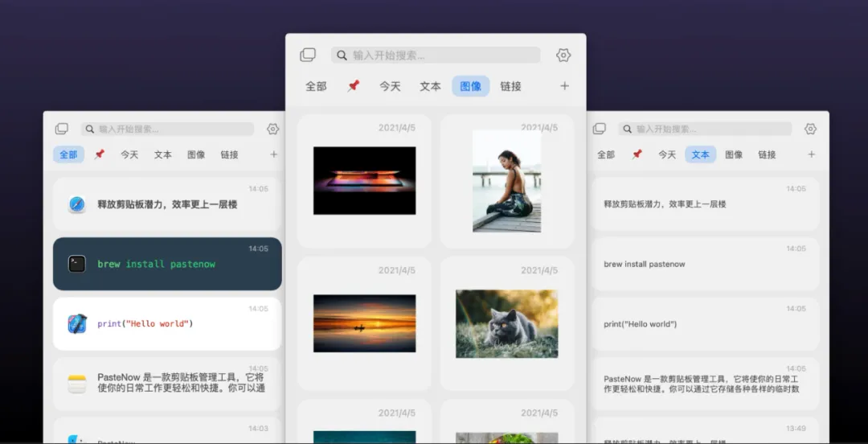This screenshot has width=868, height=444.
Task: Switch to the 今天 tab in the right window
Action: tap(667, 154)
